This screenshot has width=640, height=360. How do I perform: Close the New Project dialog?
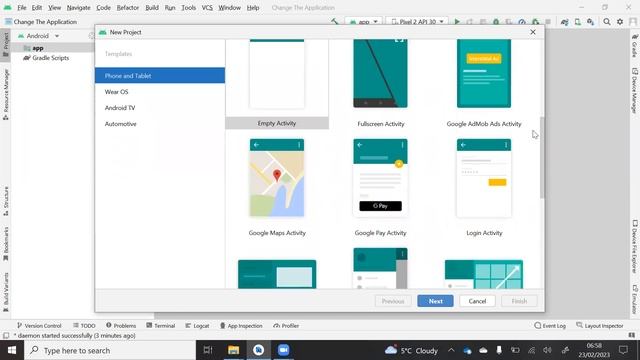[x=533, y=32]
